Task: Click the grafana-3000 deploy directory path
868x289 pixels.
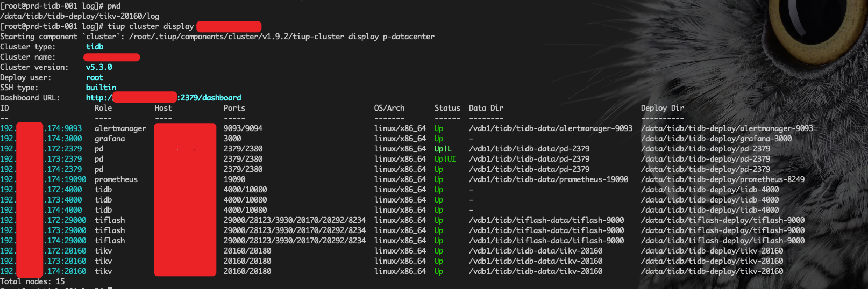Action: pyautogui.click(x=716, y=139)
